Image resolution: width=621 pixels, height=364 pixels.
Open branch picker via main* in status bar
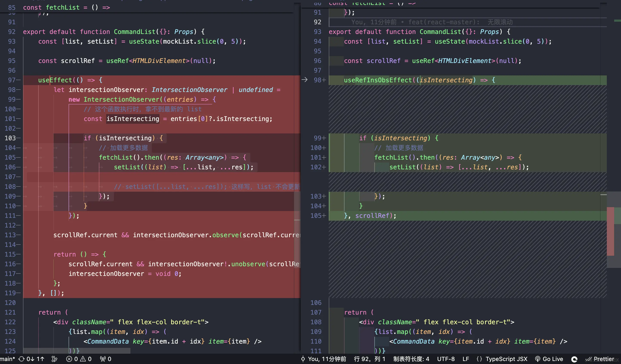pos(8,359)
